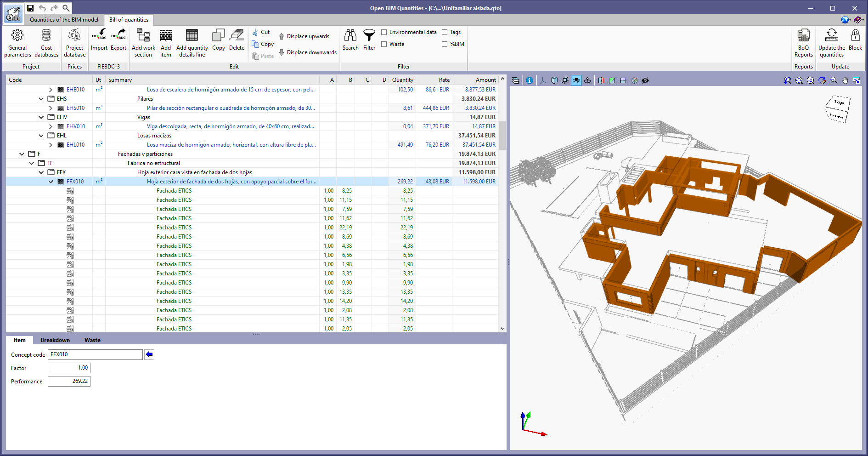Click Displace upwards
The image size is (868, 456).
point(304,36)
